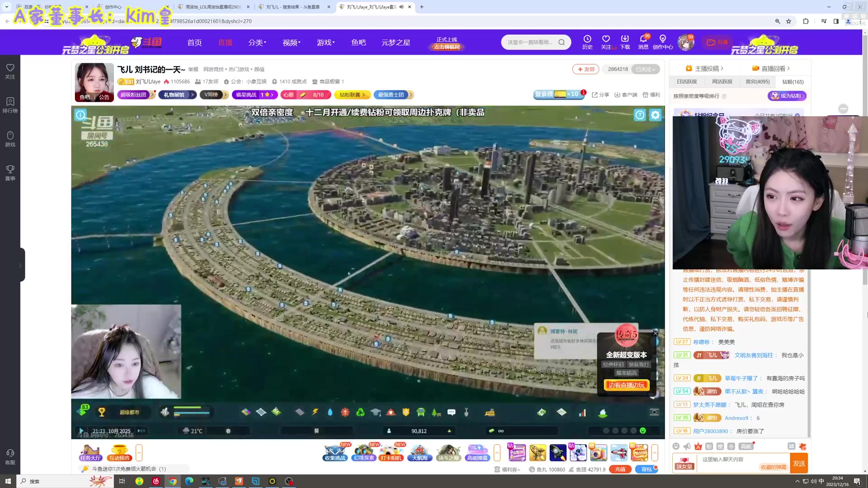868x488 pixels.
Task: Toggle the 梗 chat option
Action: pyautogui.click(x=720, y=446)
